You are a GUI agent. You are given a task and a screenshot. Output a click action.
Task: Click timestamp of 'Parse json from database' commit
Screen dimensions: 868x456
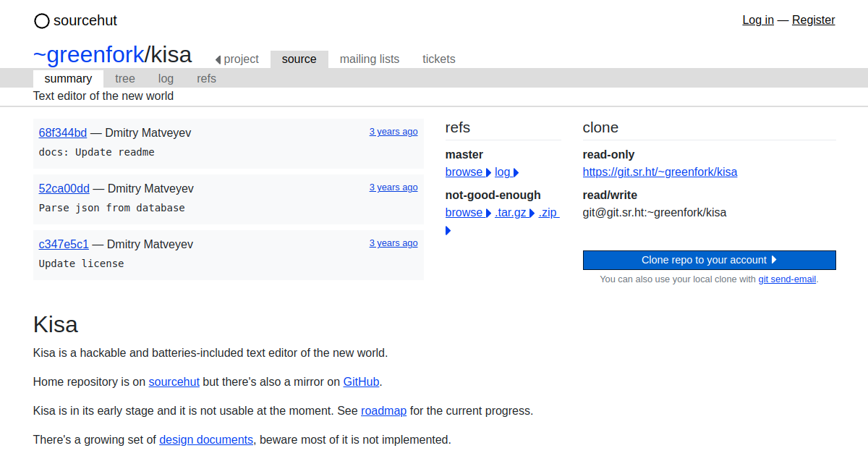393,187
